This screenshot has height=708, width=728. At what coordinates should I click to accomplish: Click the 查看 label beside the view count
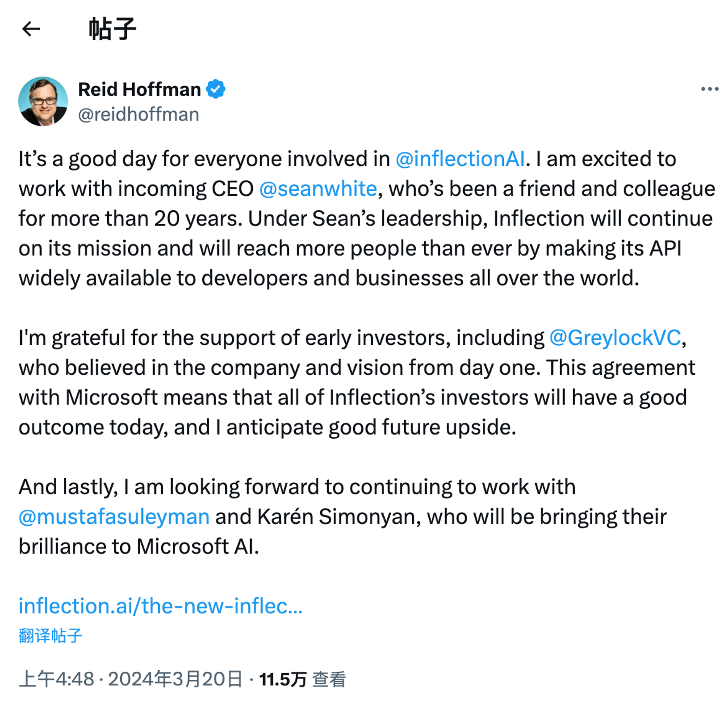329,679
